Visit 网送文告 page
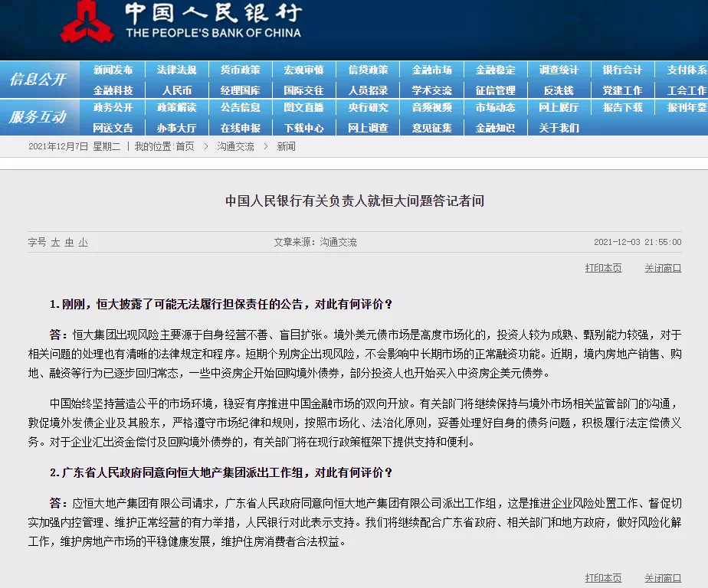The width and height of the screenshot is (708, 588). (x=113, y=128)
